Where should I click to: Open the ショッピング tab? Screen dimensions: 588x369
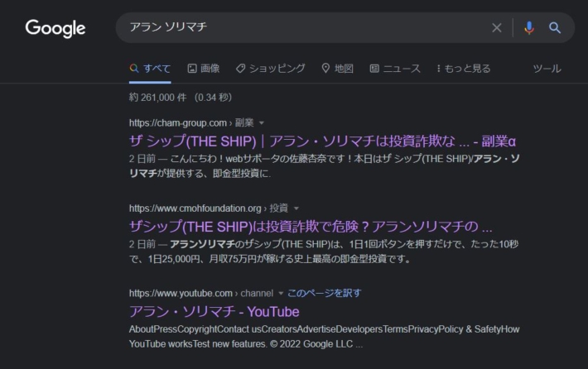point(270,68)
